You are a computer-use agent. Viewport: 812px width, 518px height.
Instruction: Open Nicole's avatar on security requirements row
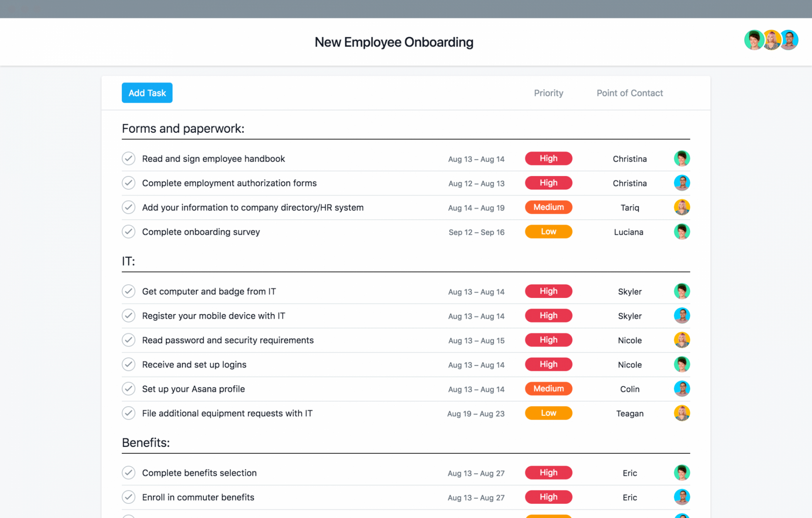click(682, 340)
